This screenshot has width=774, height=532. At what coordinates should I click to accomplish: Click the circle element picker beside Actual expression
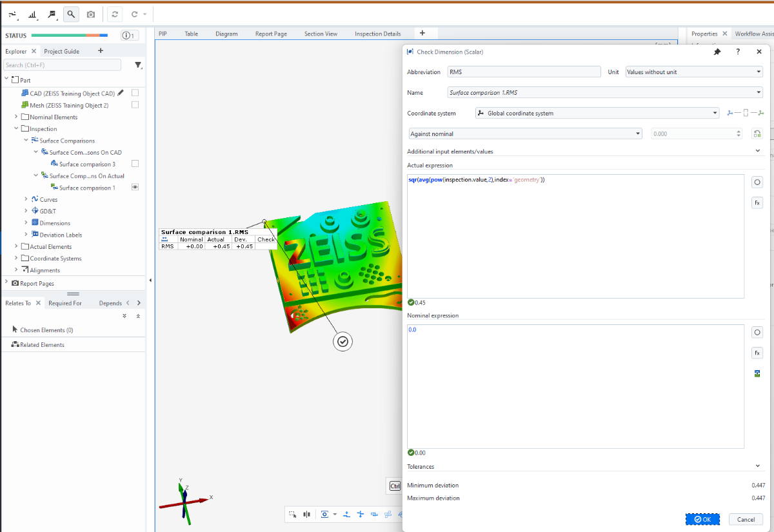click(x=757, y=182)
